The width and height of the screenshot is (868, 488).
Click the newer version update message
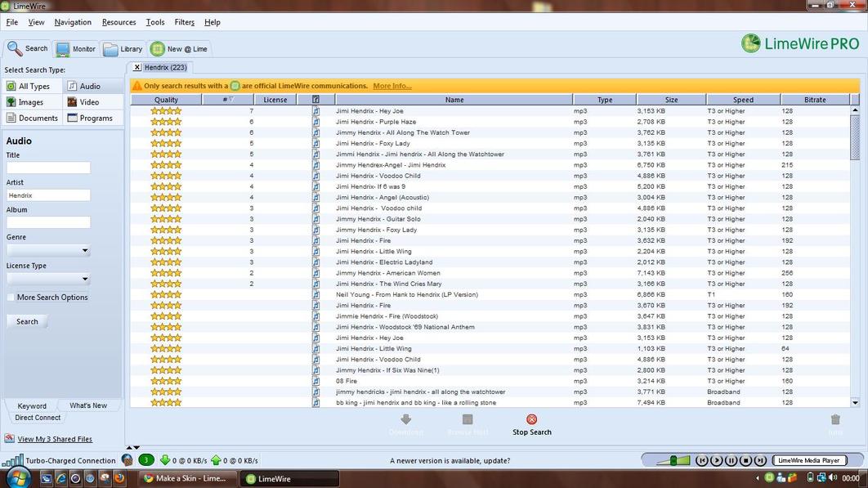click(x=450, y=460)
